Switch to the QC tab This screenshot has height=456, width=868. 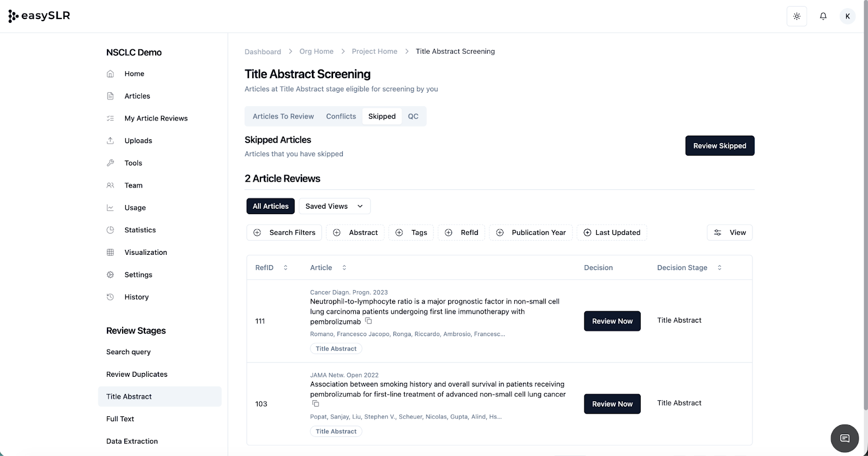click(x=413, y=117)
